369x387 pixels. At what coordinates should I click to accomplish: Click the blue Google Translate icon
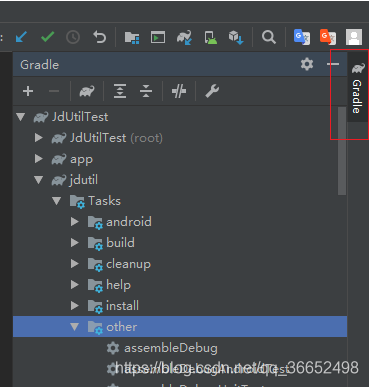302,37
